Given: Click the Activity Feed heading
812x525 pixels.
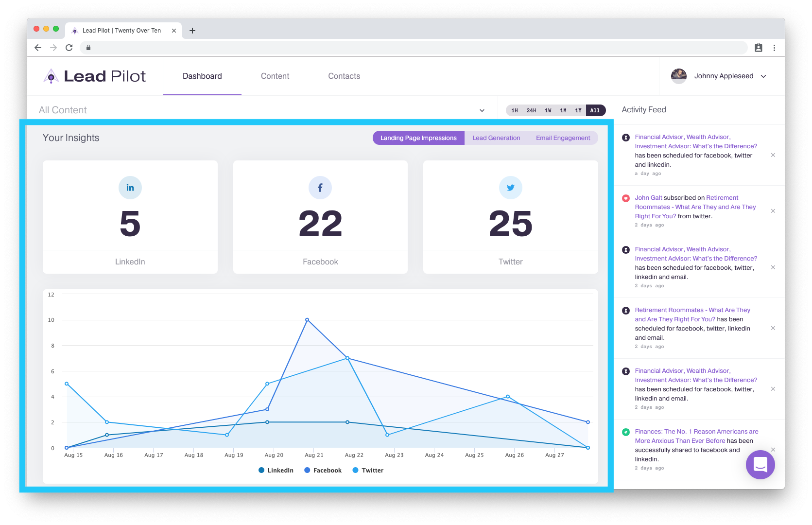Looking at the screenshot, I should point(644,110).
